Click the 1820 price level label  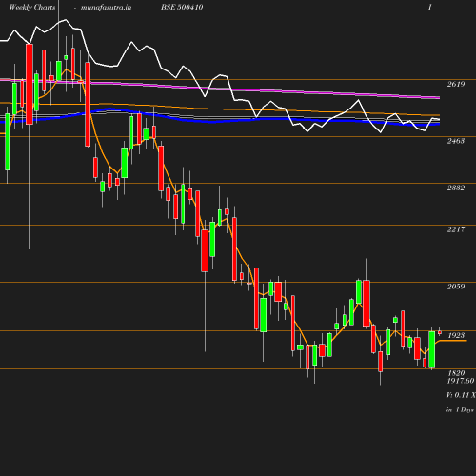[456, 373]
